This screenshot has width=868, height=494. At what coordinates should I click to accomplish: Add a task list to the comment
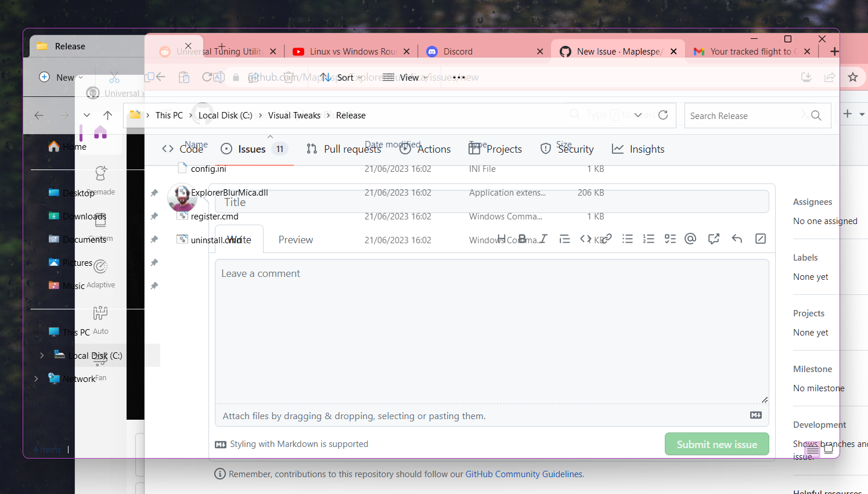[670, 238]
